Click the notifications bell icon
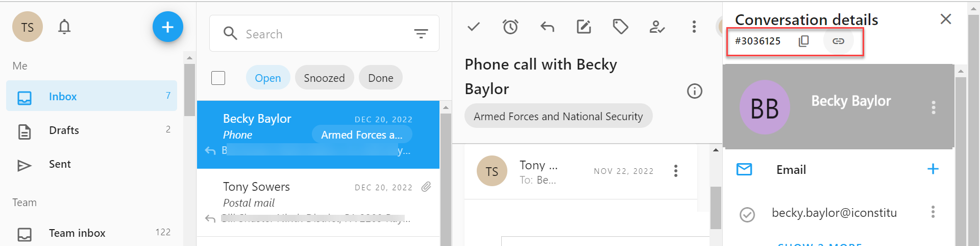980x246 pixels. coord(64,27)
